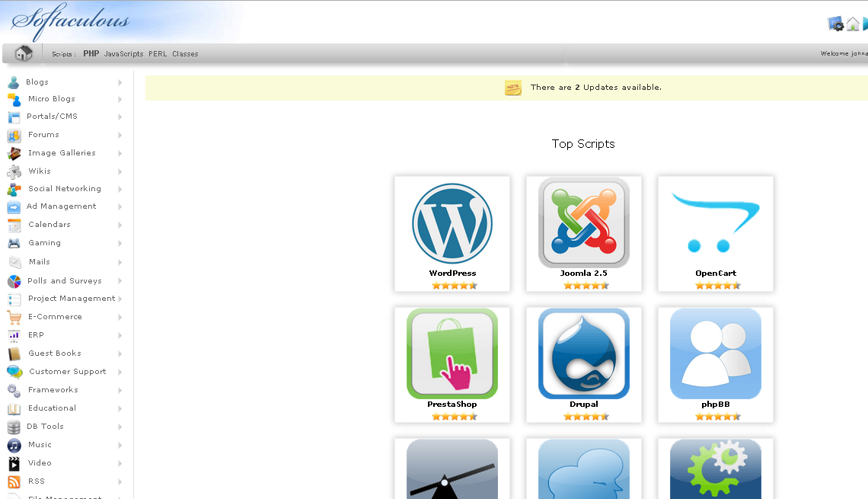This screenshot has height=499, width=868.
Task: Expand the Portals/CMS arrow
Action: [x=120, y=117]
